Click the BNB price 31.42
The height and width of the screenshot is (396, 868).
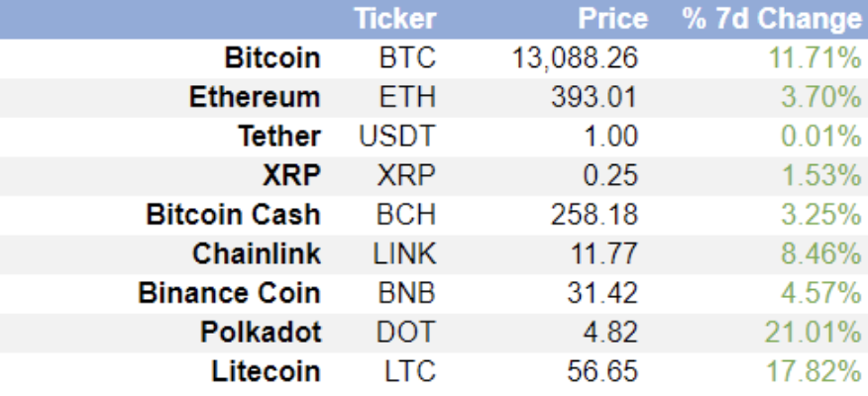602,293
